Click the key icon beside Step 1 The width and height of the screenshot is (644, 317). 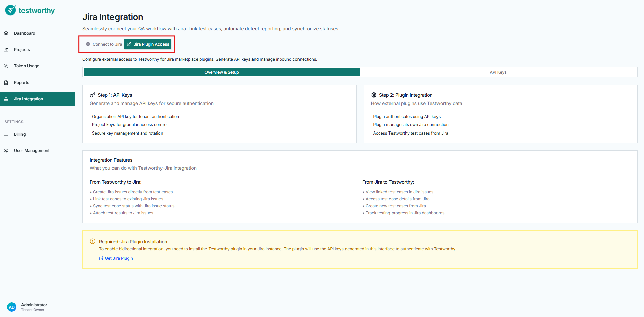[93, 95]
